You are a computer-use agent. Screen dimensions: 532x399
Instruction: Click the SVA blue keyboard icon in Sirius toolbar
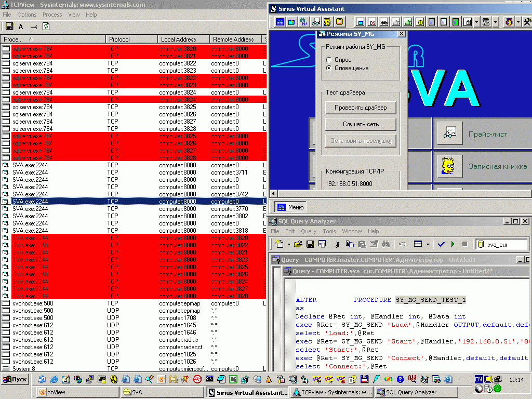tap(280, 22)
